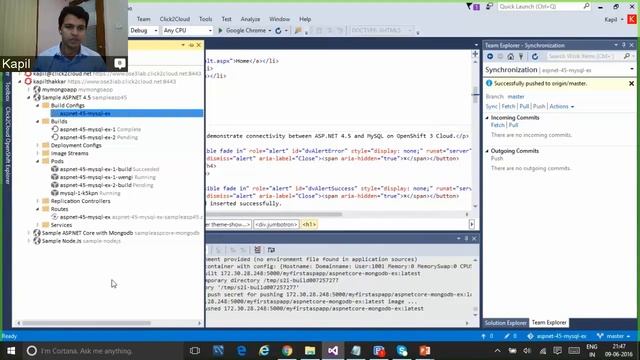The height and width of the screenshot is (360, 640).
Task: Open the Tools menu
Action: coord(205,19)
